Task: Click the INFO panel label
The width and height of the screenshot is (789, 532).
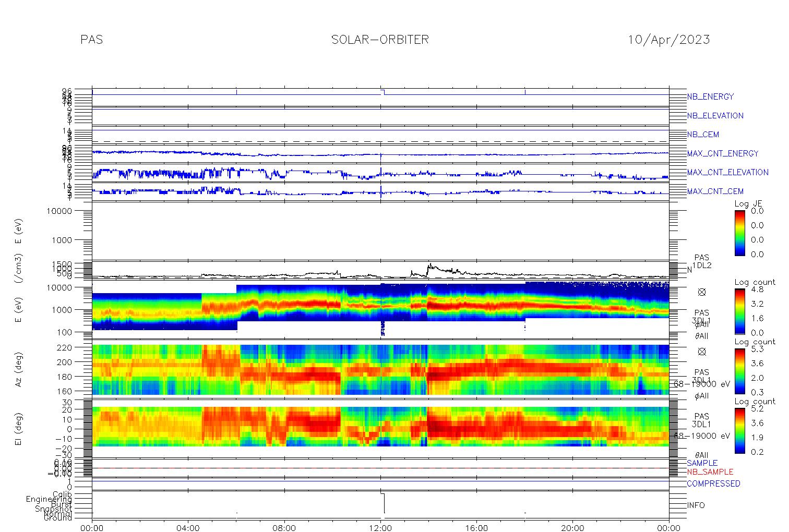Action: 696,505
